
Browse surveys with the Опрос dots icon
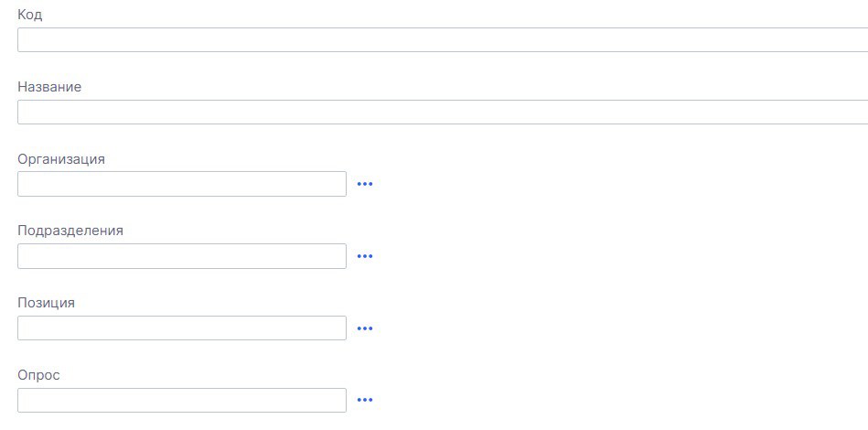365,400
